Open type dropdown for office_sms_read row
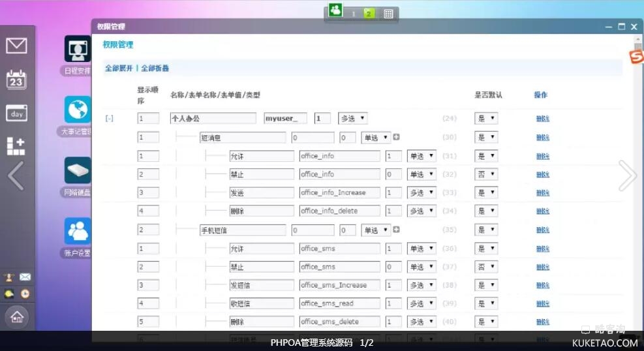Screen dimensions: 644x351 point(422,303)
